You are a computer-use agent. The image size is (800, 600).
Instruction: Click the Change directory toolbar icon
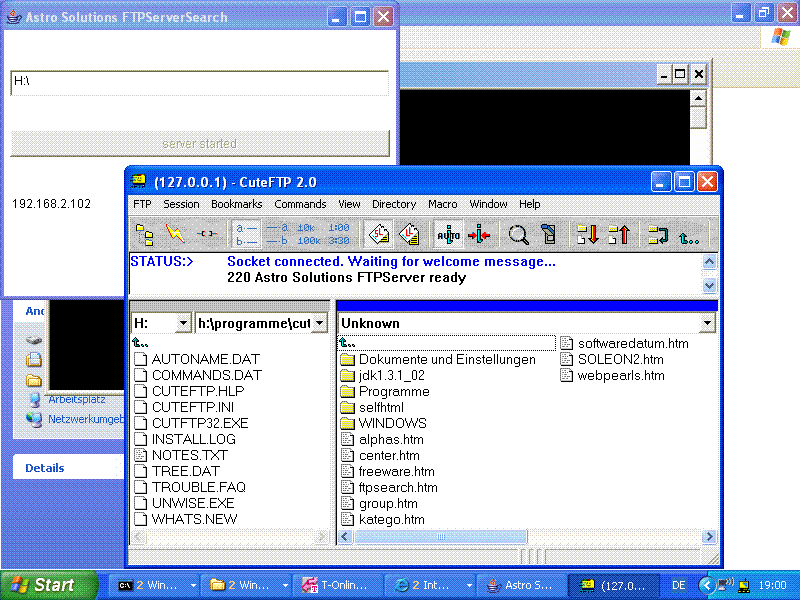(658, 234)
